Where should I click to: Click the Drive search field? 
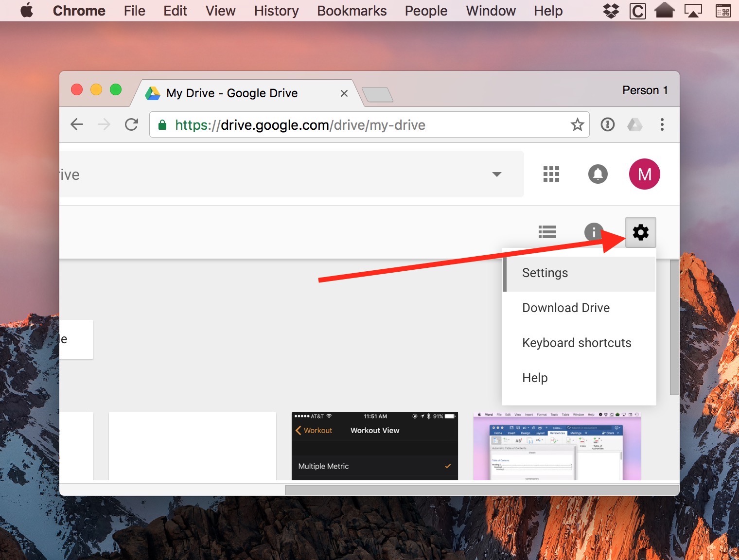coord(292,174)
